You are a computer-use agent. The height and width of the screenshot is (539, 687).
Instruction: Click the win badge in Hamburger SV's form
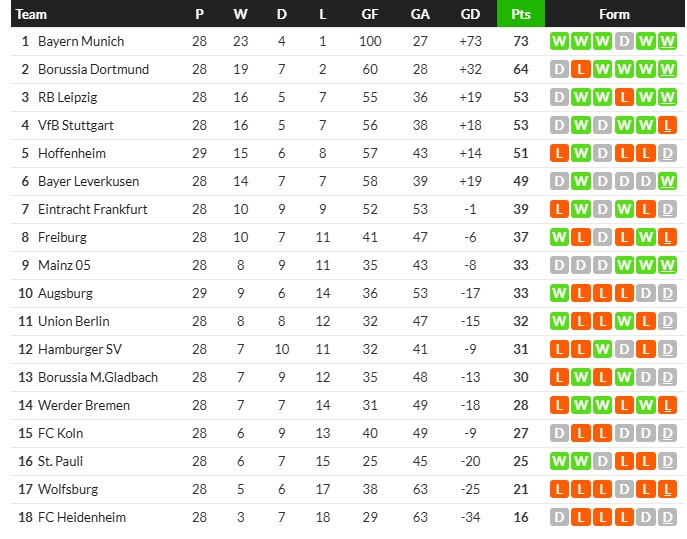coord(602,349)
